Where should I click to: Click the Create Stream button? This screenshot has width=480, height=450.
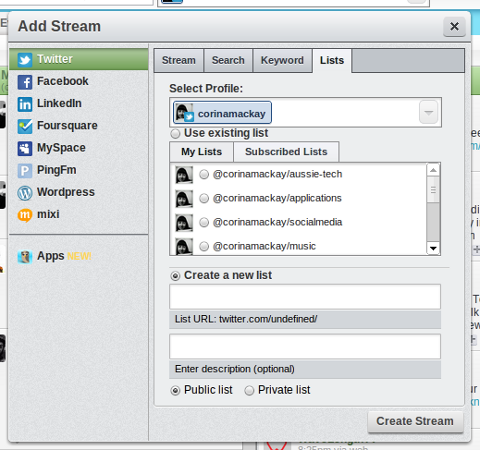coord(415,421)
